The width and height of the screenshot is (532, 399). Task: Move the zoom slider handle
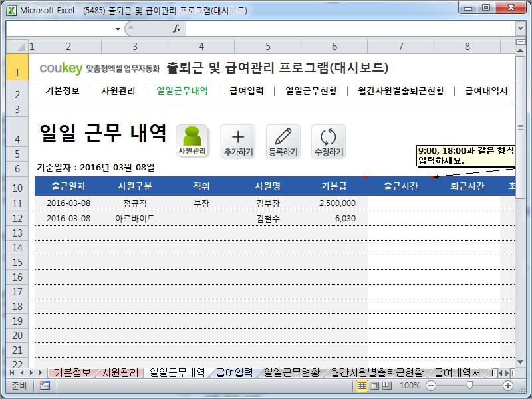pos(469,385)
